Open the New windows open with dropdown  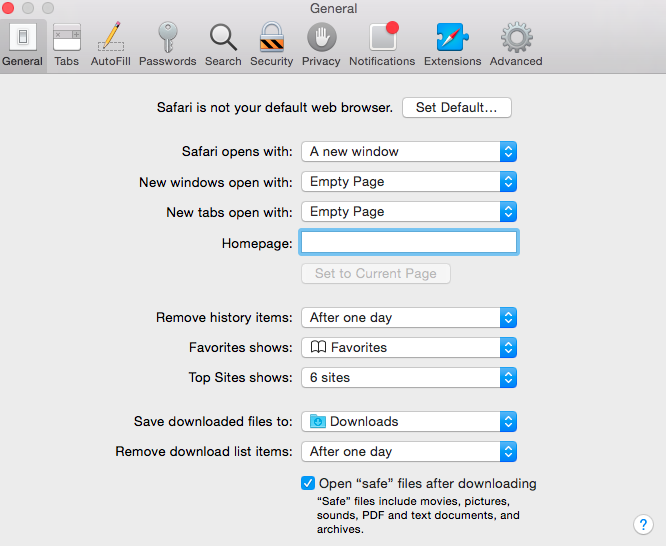[409, 182]
